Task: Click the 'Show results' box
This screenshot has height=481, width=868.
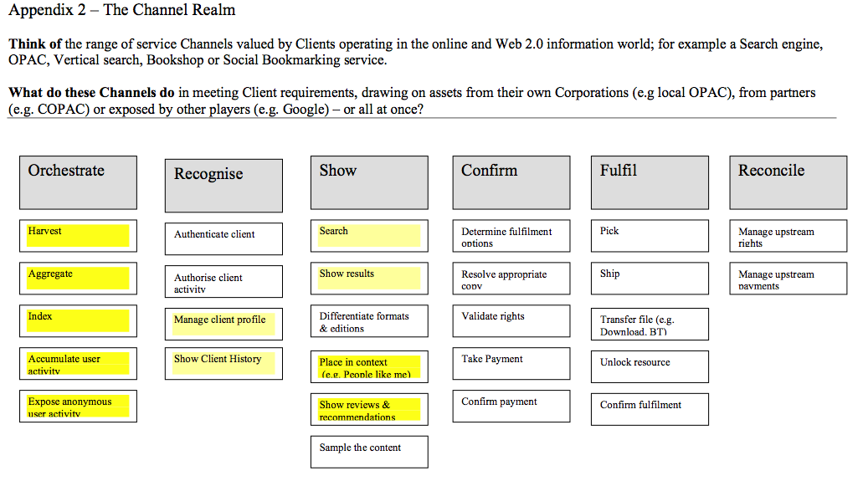Action: click(x=369, y=279)
